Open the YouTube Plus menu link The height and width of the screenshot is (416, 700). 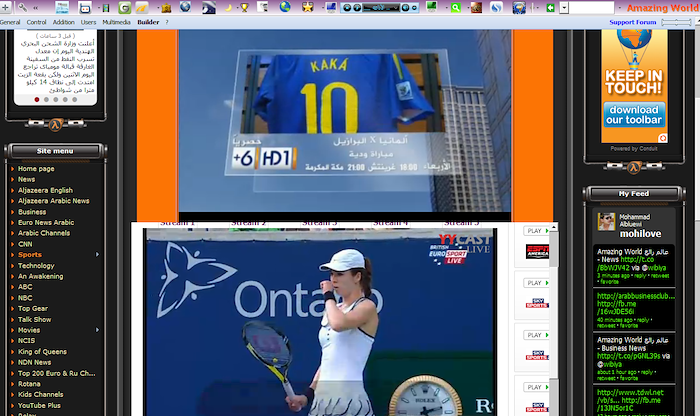[39, 405]
